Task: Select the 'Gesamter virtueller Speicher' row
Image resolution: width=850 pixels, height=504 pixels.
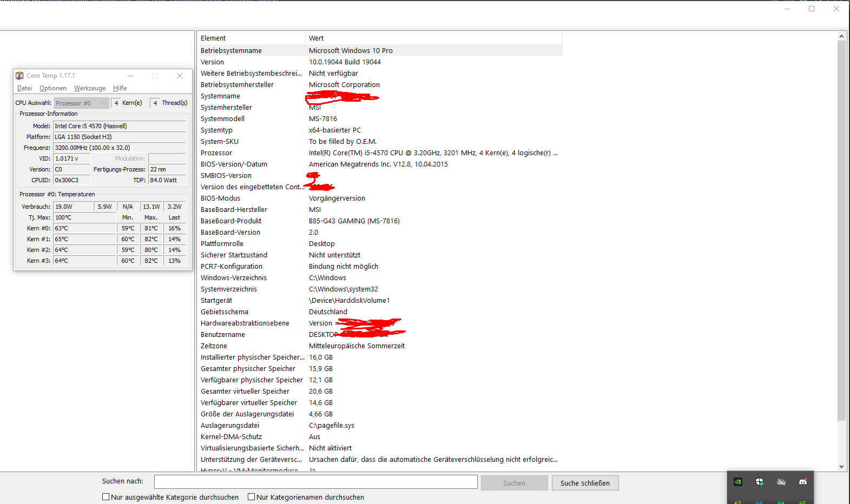Action: point(380,391)
